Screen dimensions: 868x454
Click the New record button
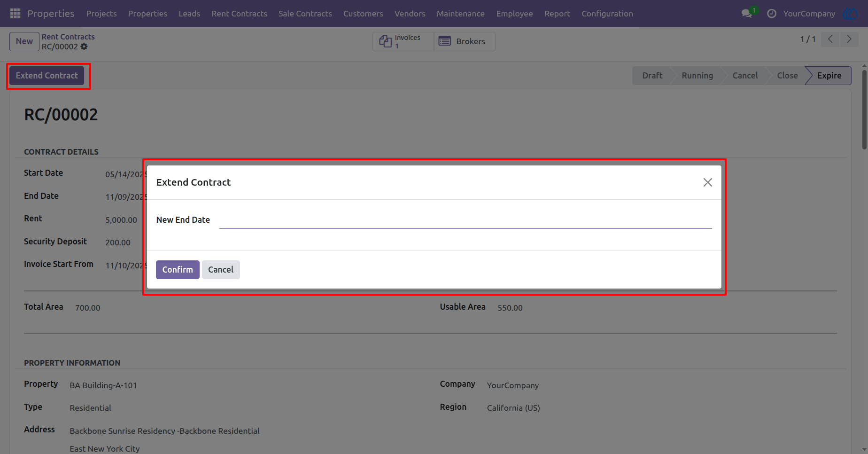coord(24,41)
